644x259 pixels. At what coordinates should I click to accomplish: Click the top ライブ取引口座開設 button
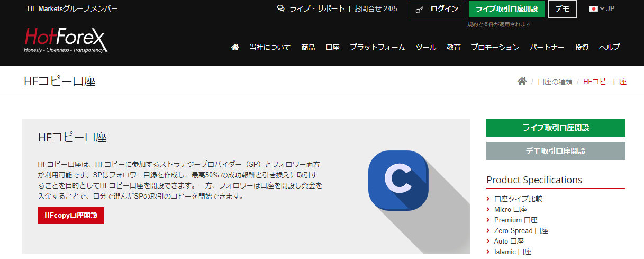pos(506,9)
